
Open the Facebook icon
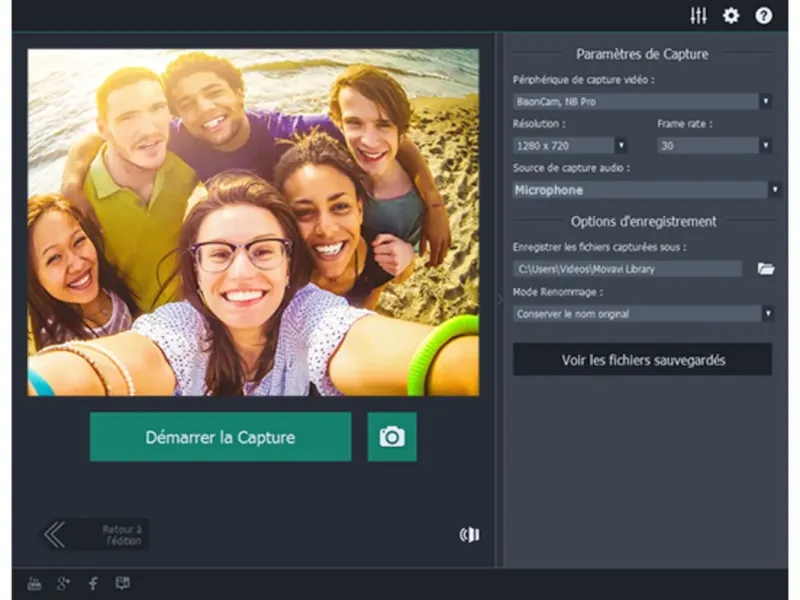point(93,584)
